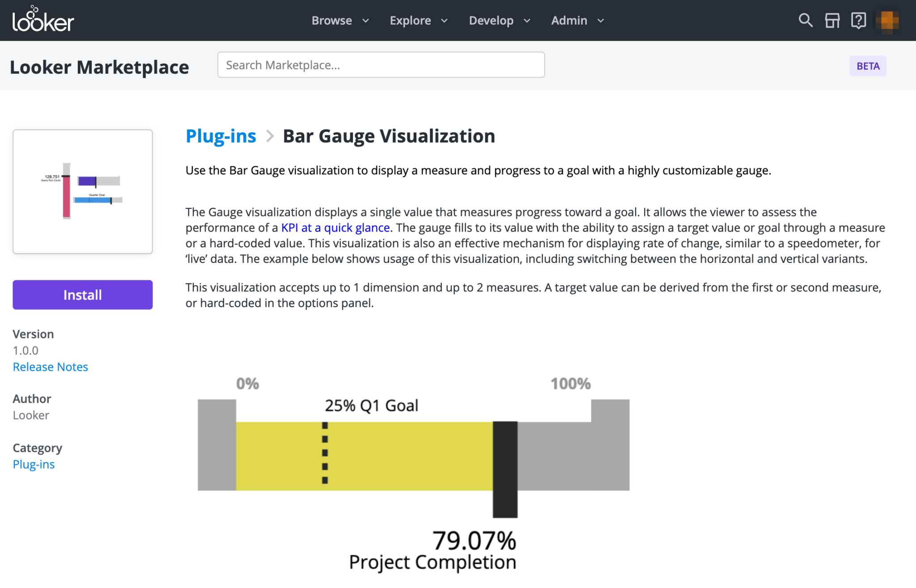Image resolution: width=916 pixels, height=588 pixels.
Task: Open search using the magnifying glass icon
Action: coord(806,20)
